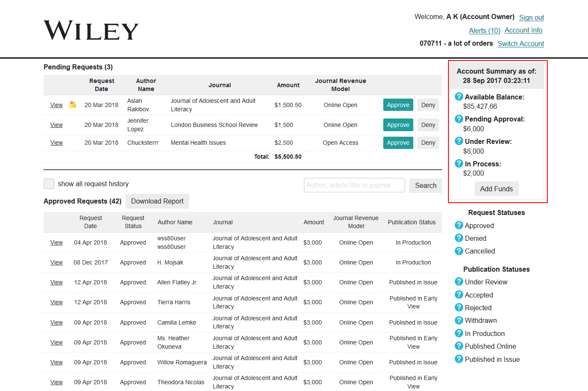This screenshot has width=588, height=391.
Task: View details of Aslan Rakibov's pending request
Action: (56, 105)
